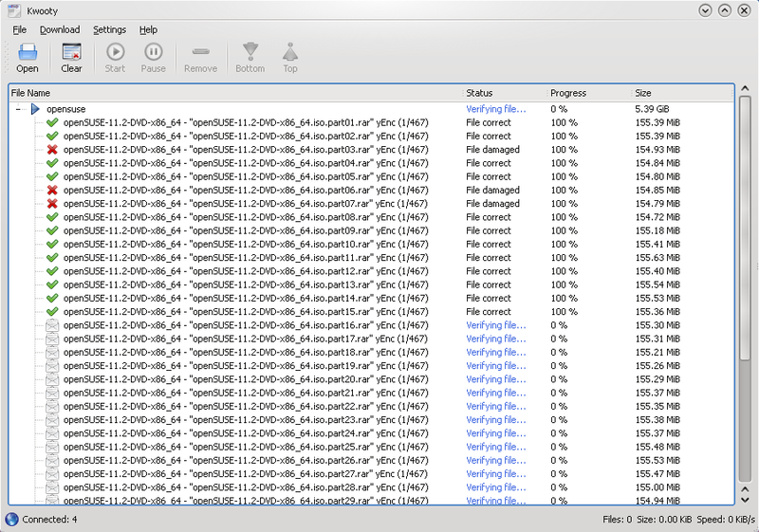Viewport: 759px width, 532px height.
Task: Click envelope icon of part28.rar row
Action: pos(52,487)
